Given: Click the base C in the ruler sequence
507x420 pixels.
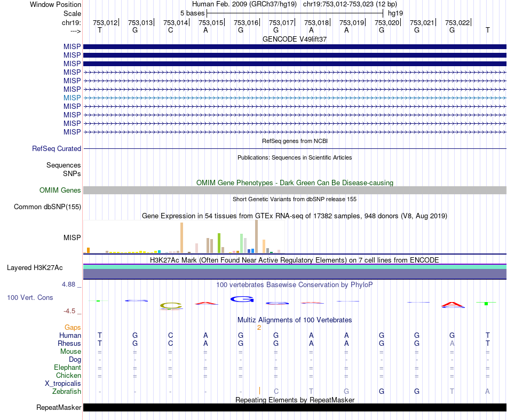Looking at the screenshot, I should tap(170, 30).
